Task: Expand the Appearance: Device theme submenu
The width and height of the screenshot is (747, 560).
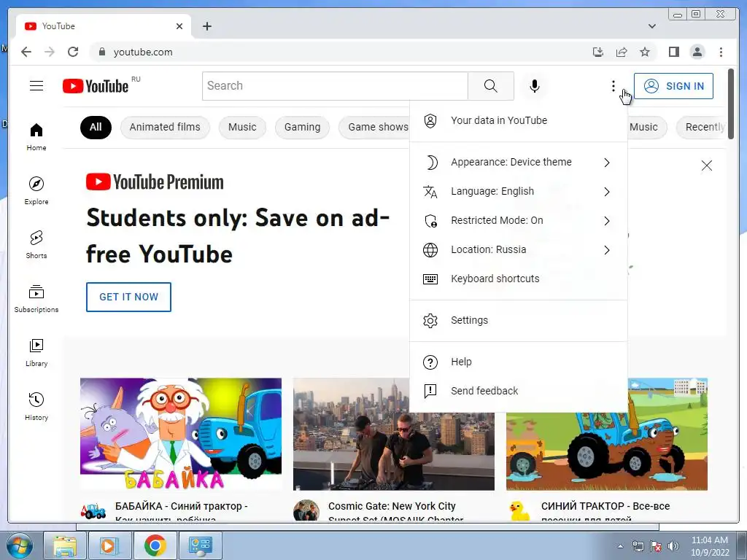Action: (519, 163)
